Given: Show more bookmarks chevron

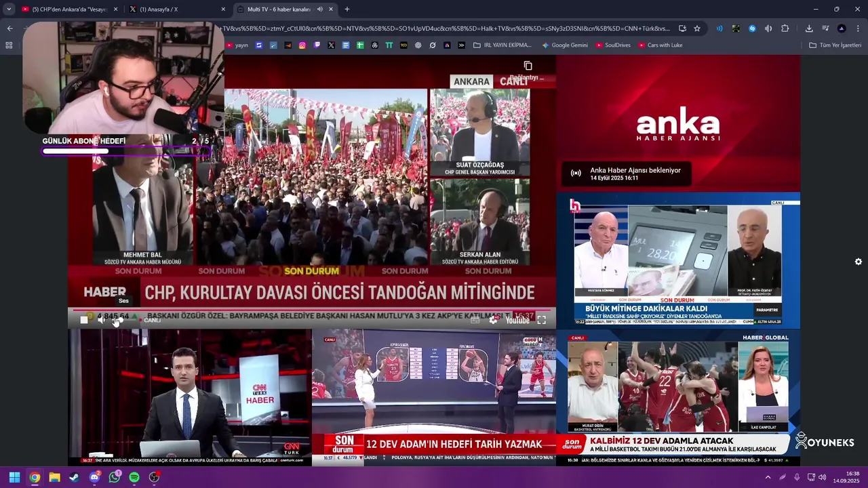Looking at the screenshot, I should [x=461, y=45].
